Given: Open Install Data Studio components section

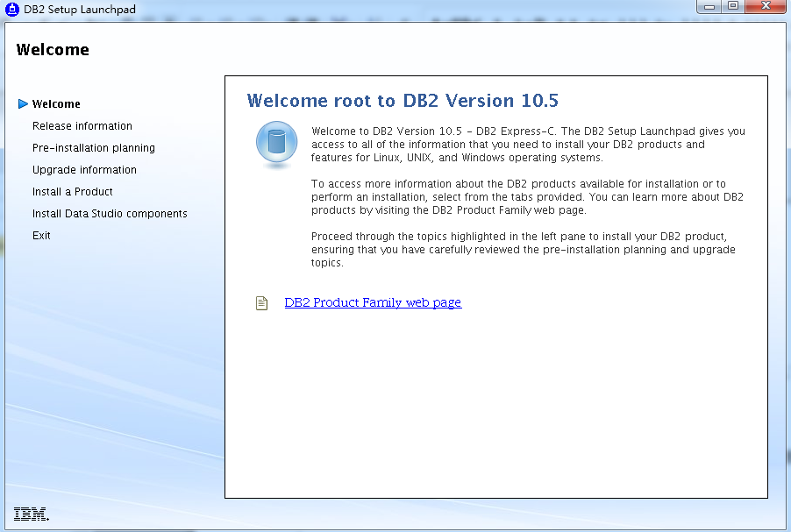Looking at the screenshot, I should pyautogui.click(x=110, y=214).
